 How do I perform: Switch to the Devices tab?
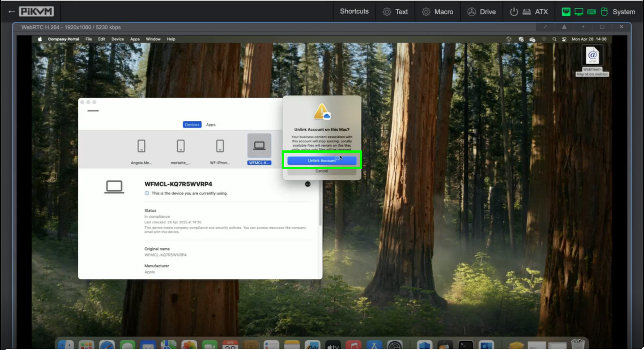(x=192, y=125)
